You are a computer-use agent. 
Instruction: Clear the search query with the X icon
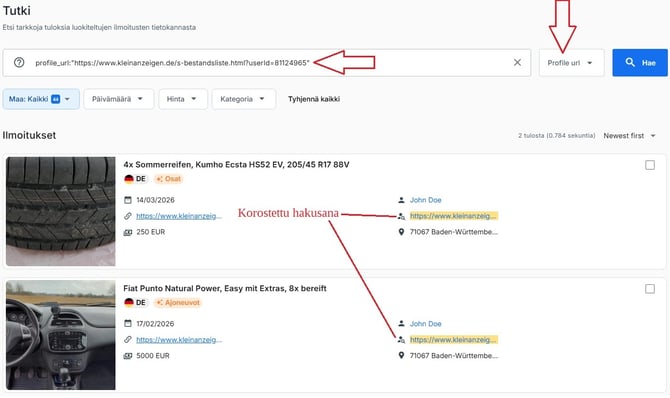[517, 62]
